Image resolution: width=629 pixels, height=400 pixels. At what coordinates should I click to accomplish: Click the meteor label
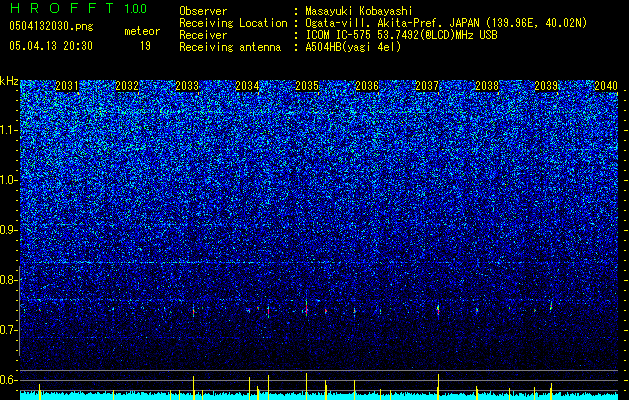click(x=142, y=31)
